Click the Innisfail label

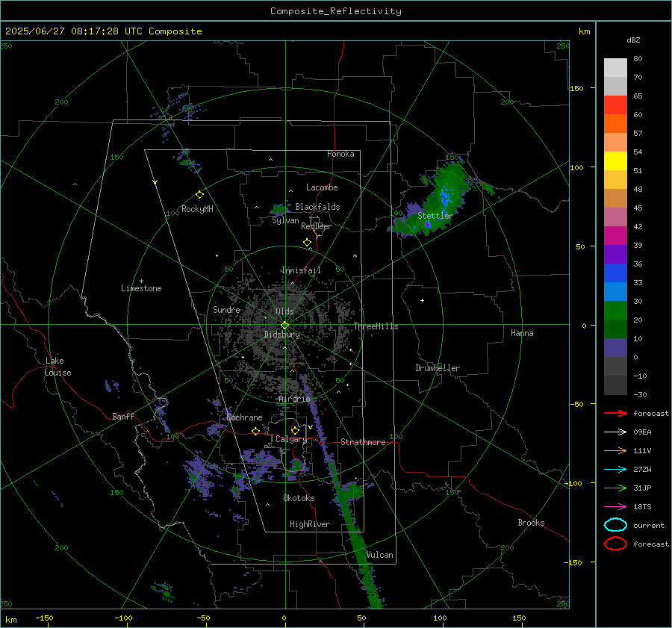tap(301, 270)
